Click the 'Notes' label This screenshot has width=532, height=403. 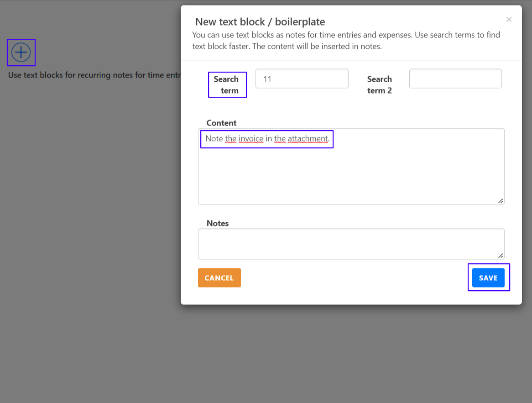[218, 223]
